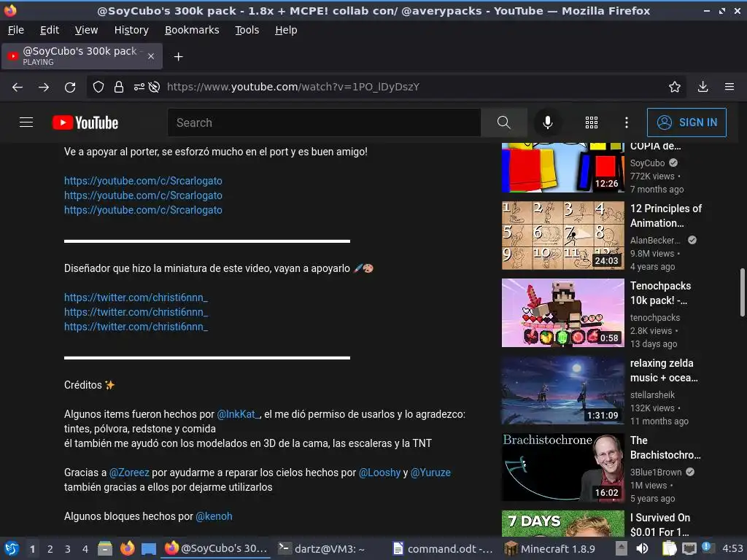The width and height of the screenshot is (747, 560).
Task: Open the first Srcarlogato YouTube channel link
Action: pyautogui.click(x=143, y=181)
